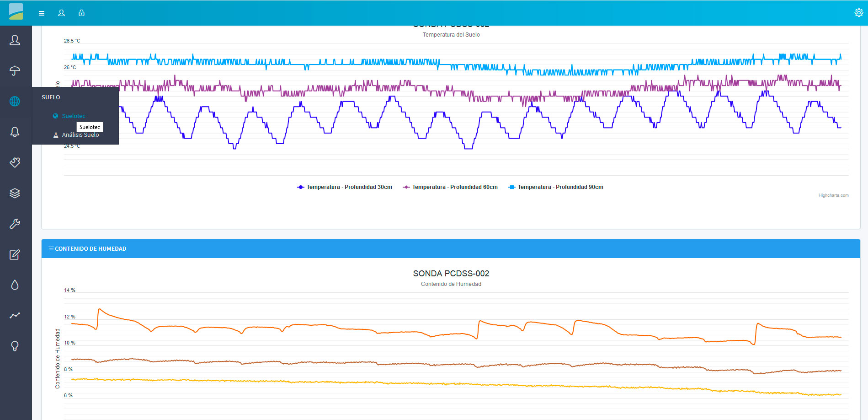Open Análisis Suelo in the flyout menu
868x420 pixels.
coord(80,135)
